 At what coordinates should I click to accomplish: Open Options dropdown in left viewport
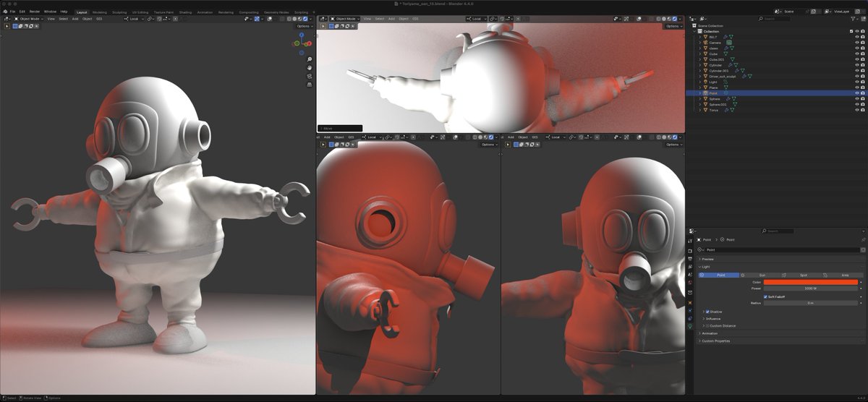click(304, 26)
